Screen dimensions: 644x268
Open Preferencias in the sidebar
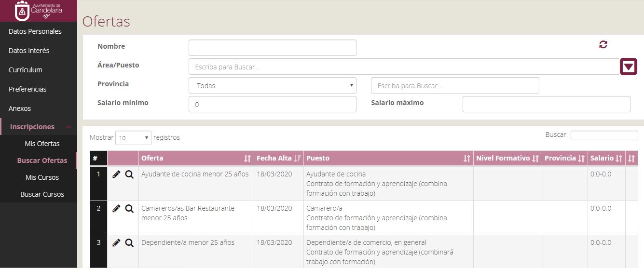pos(27,89)
